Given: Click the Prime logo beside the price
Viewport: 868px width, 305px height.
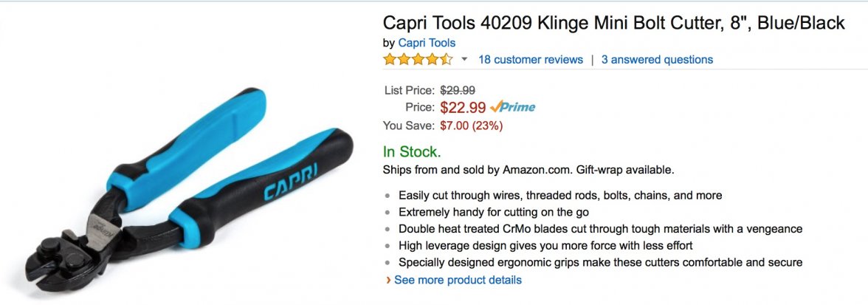Looking at the screenshot, I should click(x=513, y=107).
